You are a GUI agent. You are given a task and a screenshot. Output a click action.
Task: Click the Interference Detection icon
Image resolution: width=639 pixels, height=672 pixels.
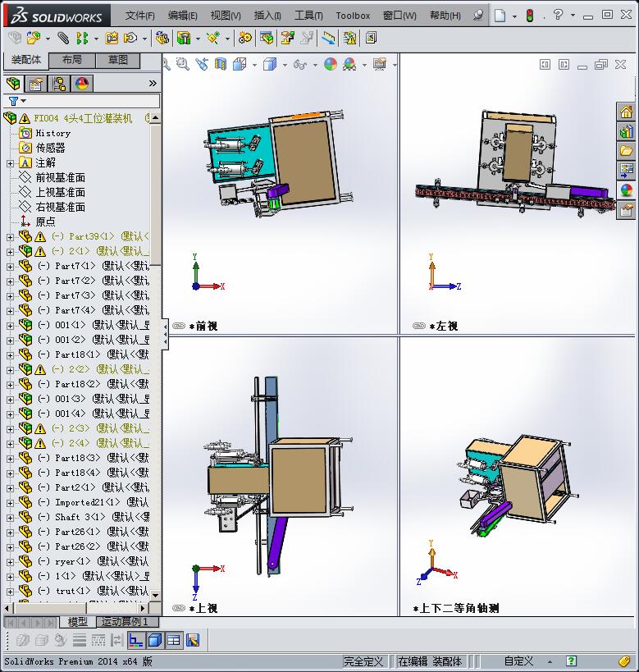tap(349, 38)
